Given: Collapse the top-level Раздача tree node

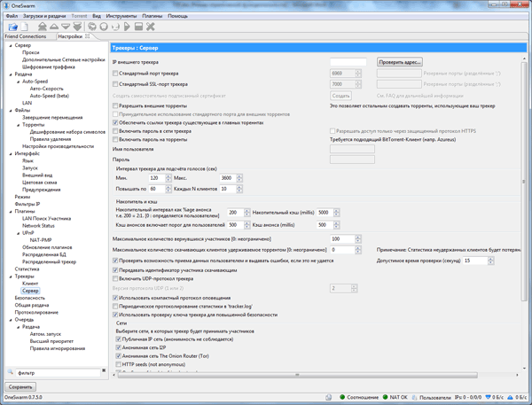Looking at the screenshot, I should 11,74.
